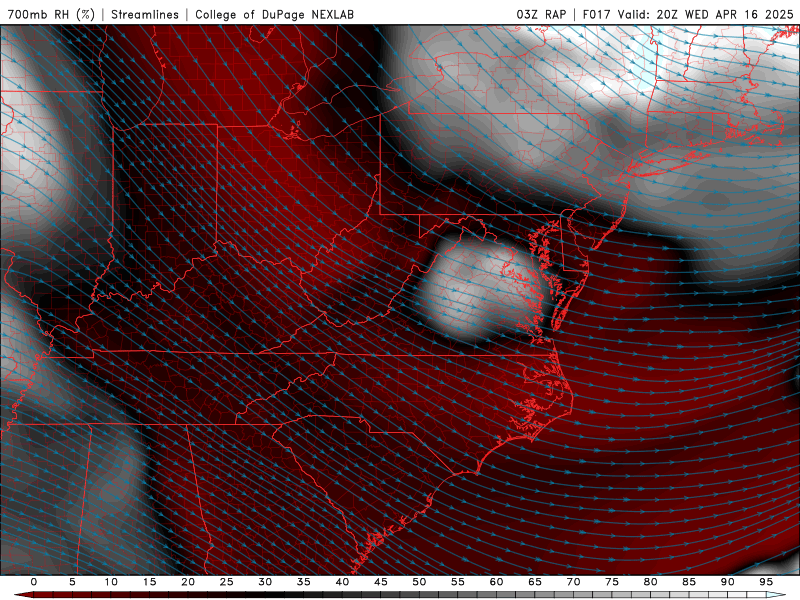Click the colorbar tick label "65"
Image resolution: width=800 pixels, height=600 pixels.
[535, 582]
